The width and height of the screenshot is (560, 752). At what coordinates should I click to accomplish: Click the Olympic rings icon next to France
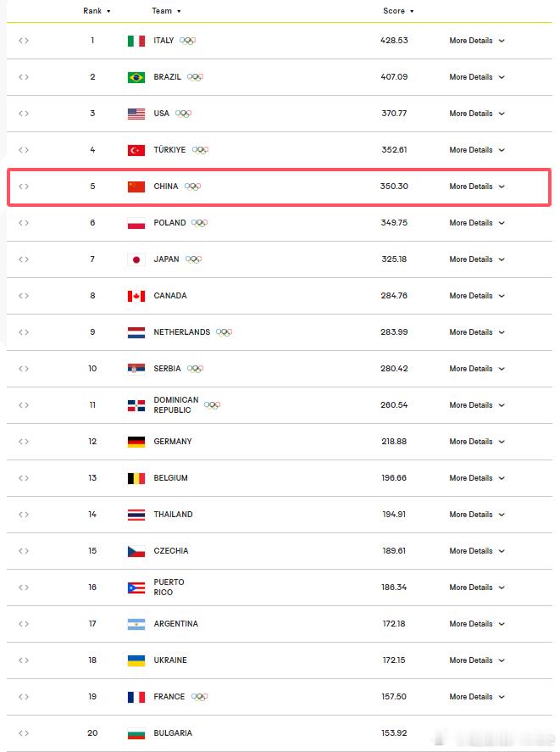199,697
